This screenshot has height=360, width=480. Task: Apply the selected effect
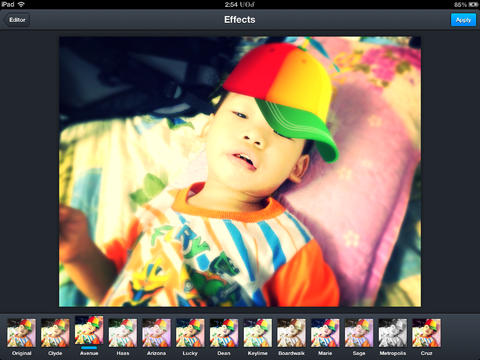coord(463,20)
